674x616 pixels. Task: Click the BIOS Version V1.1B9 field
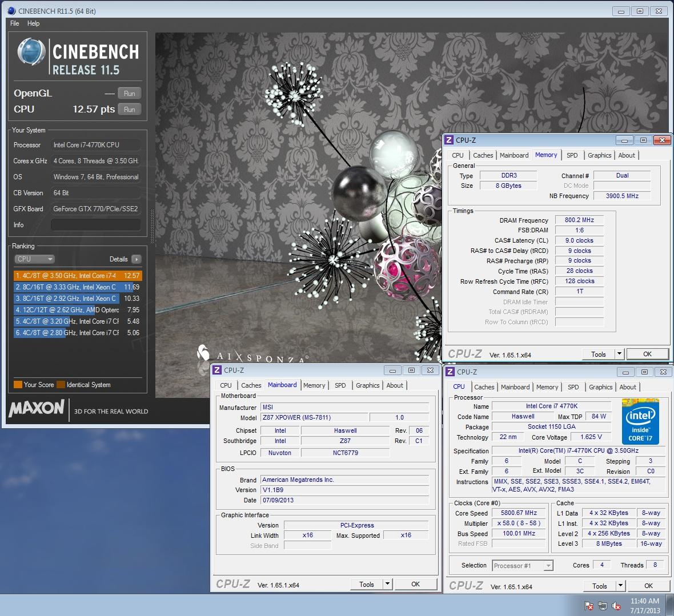[345, 490]
